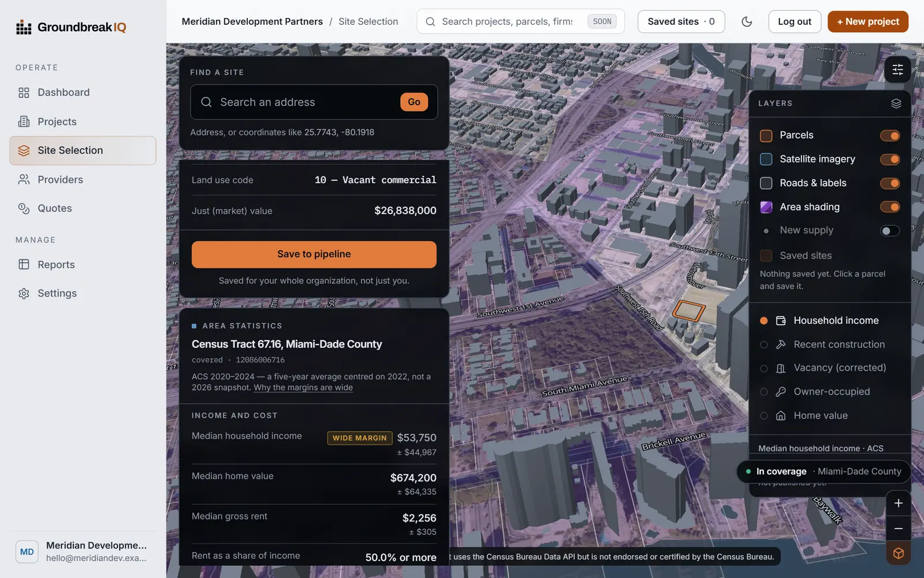Select the Vacancy (corrected) radio

763,368
